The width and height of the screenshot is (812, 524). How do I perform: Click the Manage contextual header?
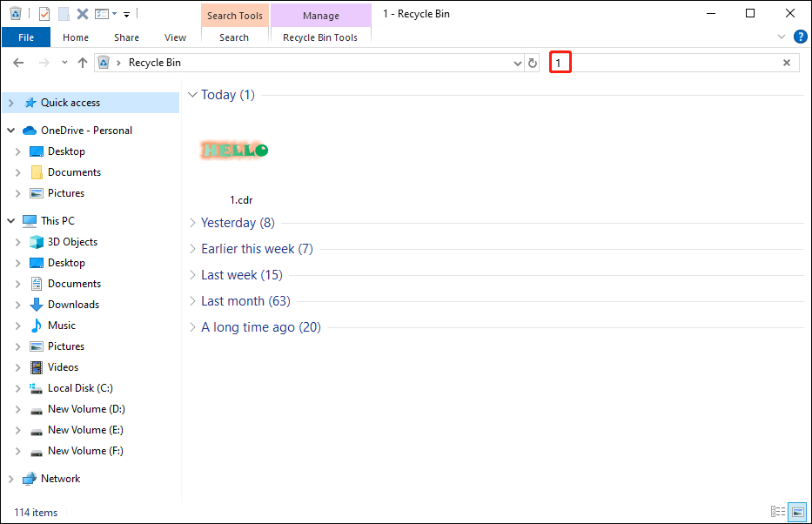(321, 16)
